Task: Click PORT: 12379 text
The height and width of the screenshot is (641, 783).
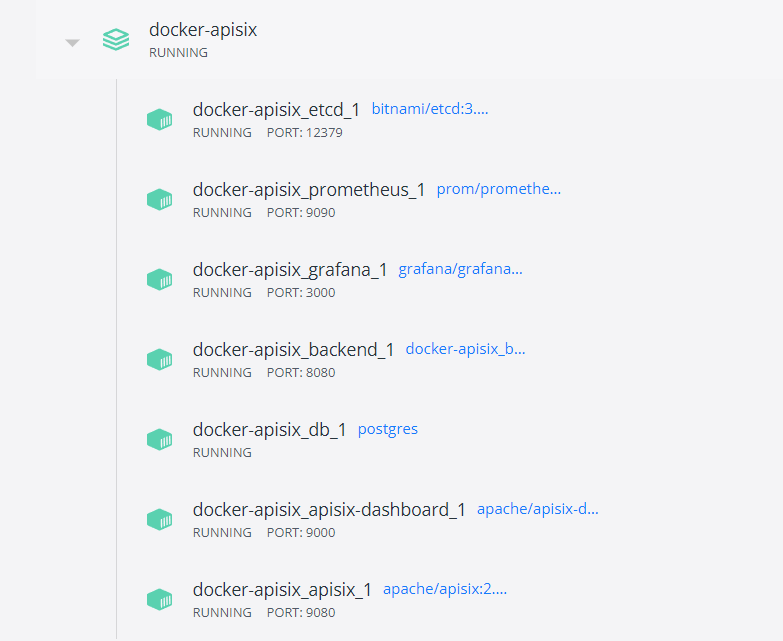Action: coord(305,133)
